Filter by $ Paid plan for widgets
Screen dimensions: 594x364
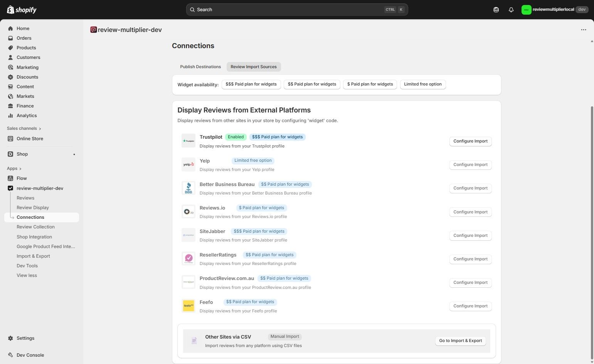coord(370,84)
